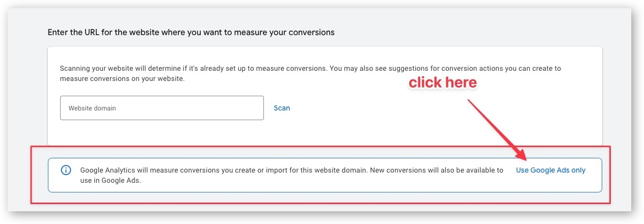Click the 'You may also see suggestions' sentence
This screenshot has width=644, height=224.
click(x=445, y=68)
